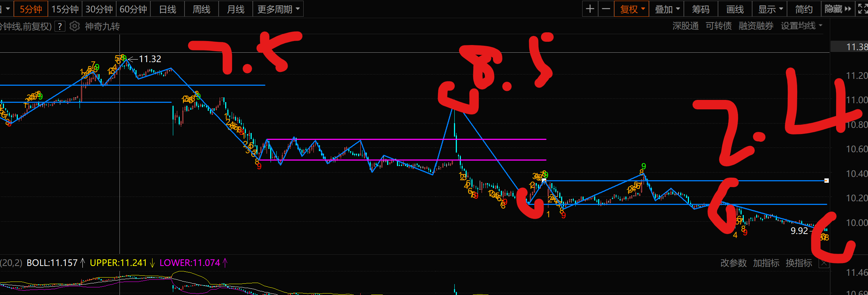The height and width of the screenshot is (295, 868).
Task: Enter fullscreen with the expand arrows icon
Action: point(863,9)
